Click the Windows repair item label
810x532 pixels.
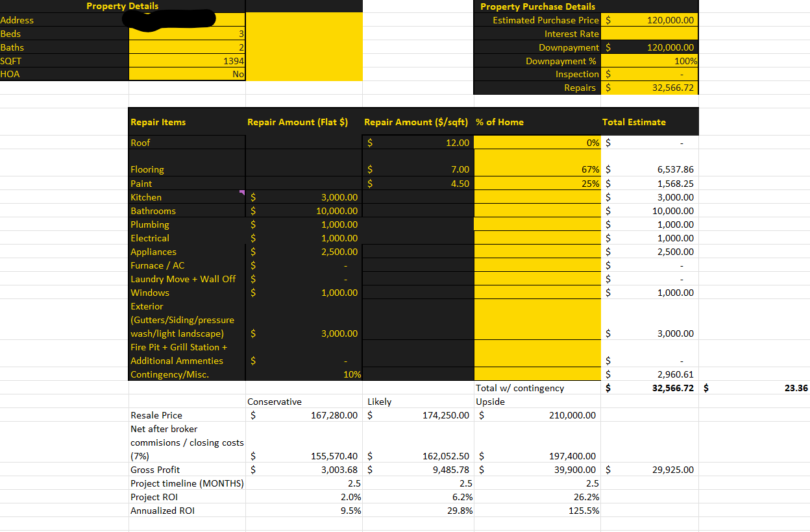[150, 293]
